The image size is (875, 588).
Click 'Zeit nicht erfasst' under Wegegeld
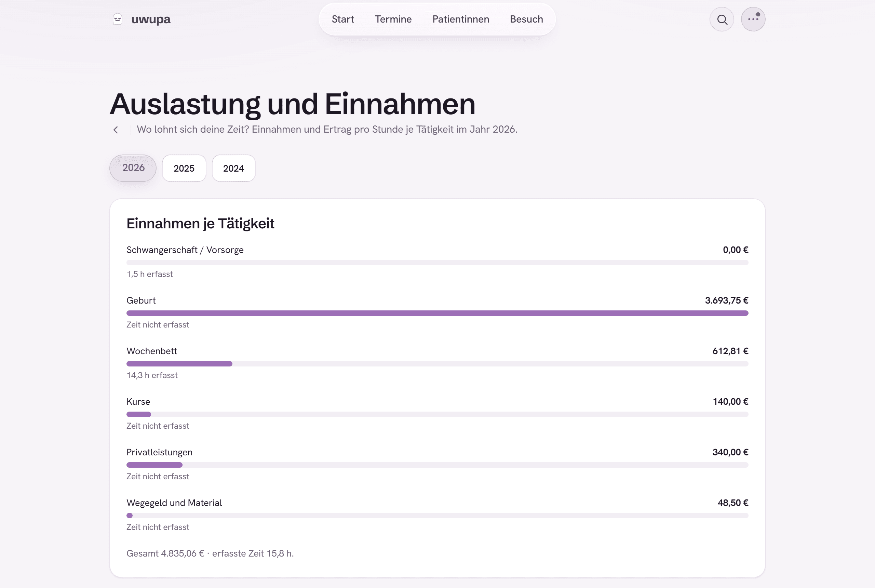(158, 527)
